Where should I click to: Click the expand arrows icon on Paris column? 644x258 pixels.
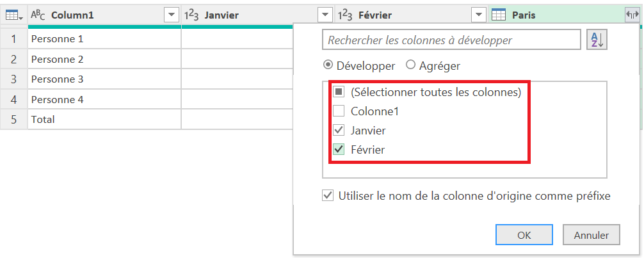pyautogui.click(x=630, y=15)
